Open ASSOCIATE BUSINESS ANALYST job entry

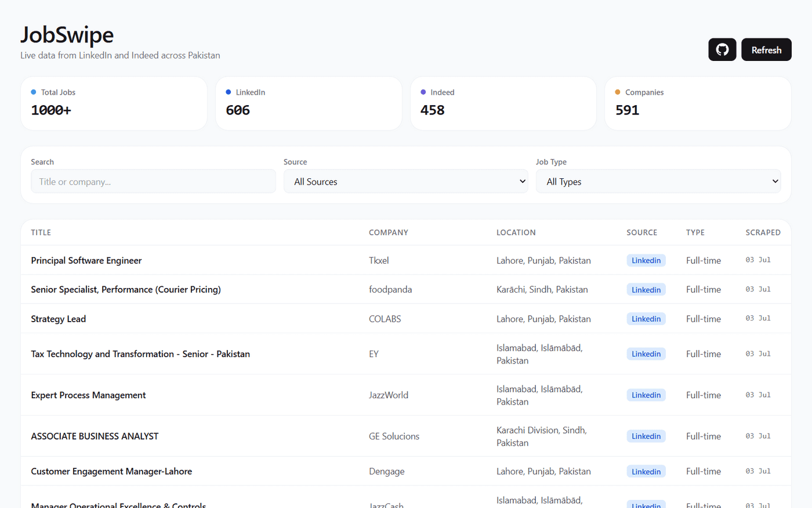[95, 436]
